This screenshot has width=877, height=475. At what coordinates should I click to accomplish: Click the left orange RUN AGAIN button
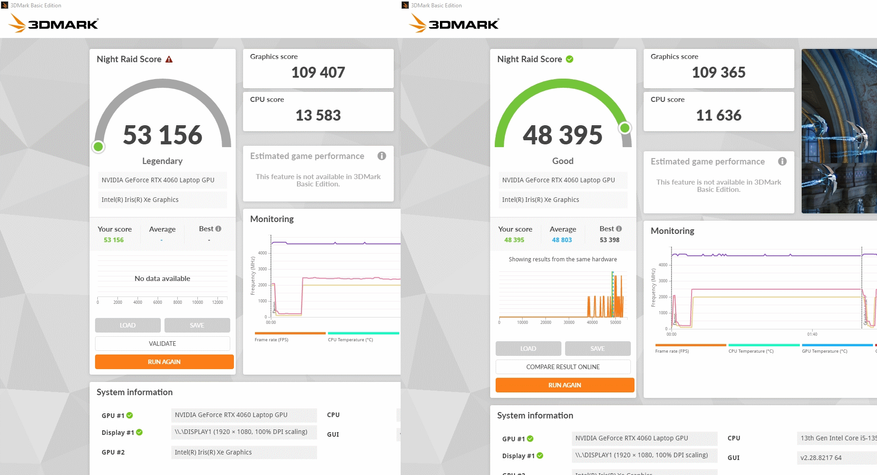[164, 362]
